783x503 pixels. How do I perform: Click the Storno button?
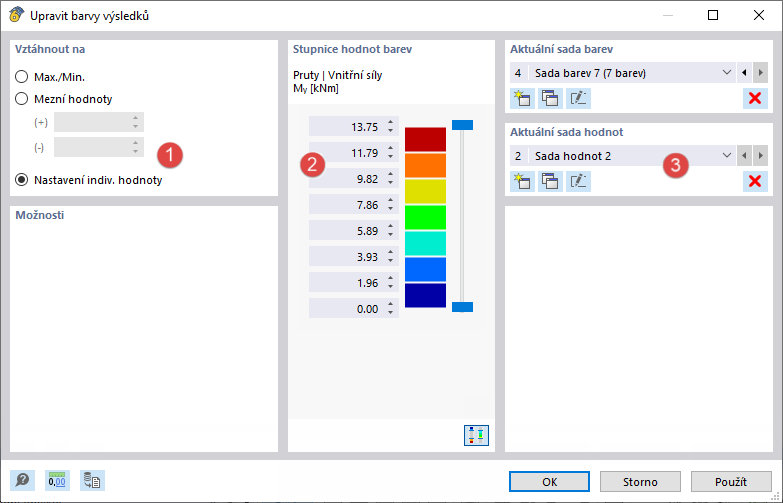tap(640, 481)
